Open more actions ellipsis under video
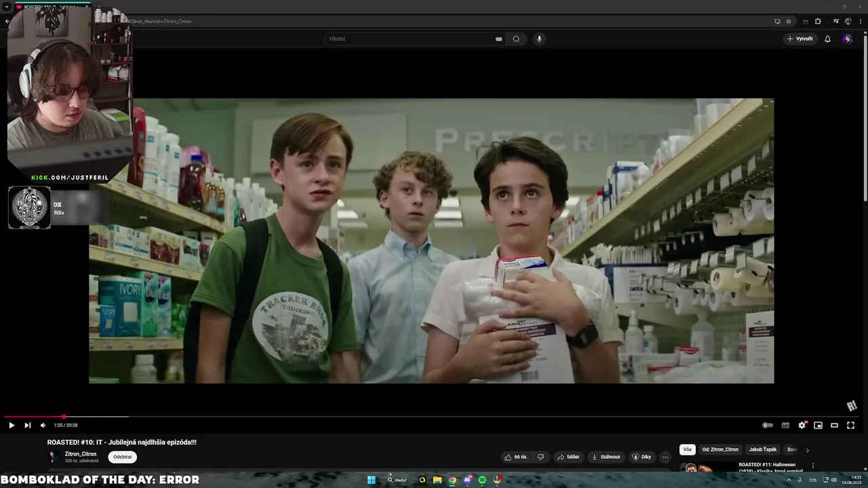Image resolution: width=868 pixels, height=488 pixels. tap(665, 457)
